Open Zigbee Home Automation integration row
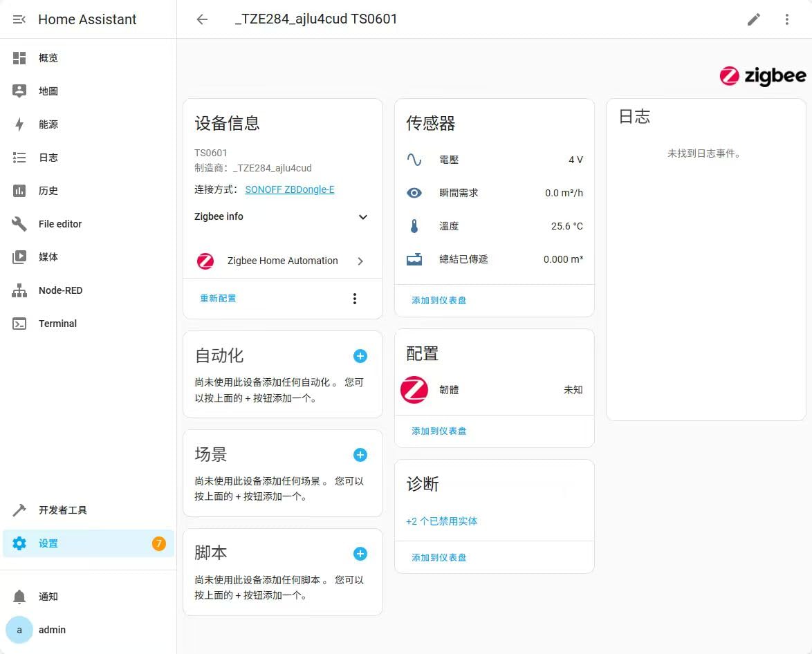812x654 pixels. click(x=282, y=261)
